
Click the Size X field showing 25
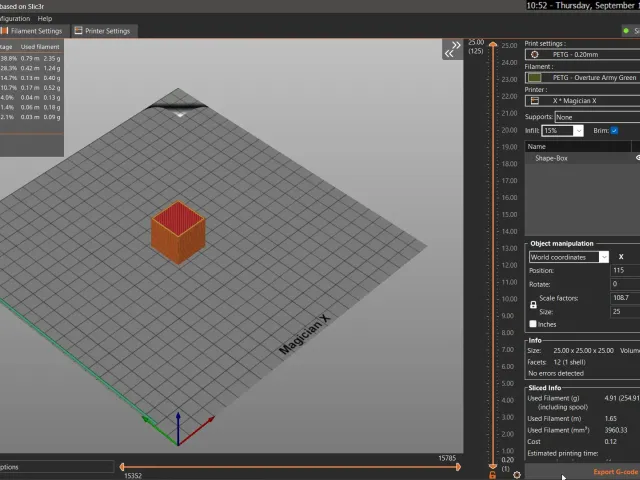click(x=625, y=312)
